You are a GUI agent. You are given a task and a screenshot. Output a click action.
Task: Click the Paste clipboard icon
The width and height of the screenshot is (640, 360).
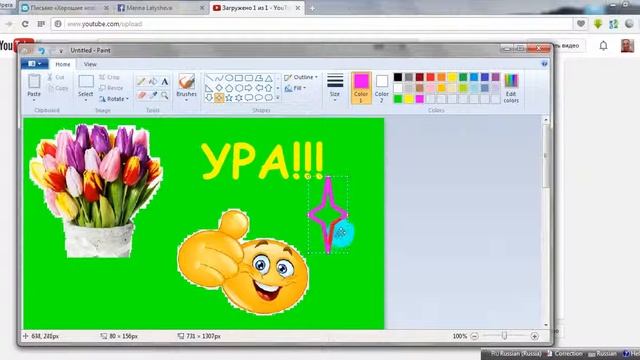pos(34,81)
